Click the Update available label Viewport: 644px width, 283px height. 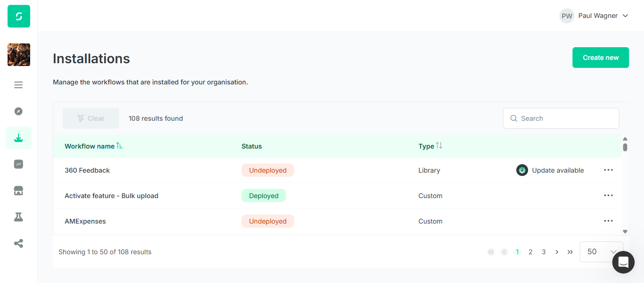tap(558, 170)
